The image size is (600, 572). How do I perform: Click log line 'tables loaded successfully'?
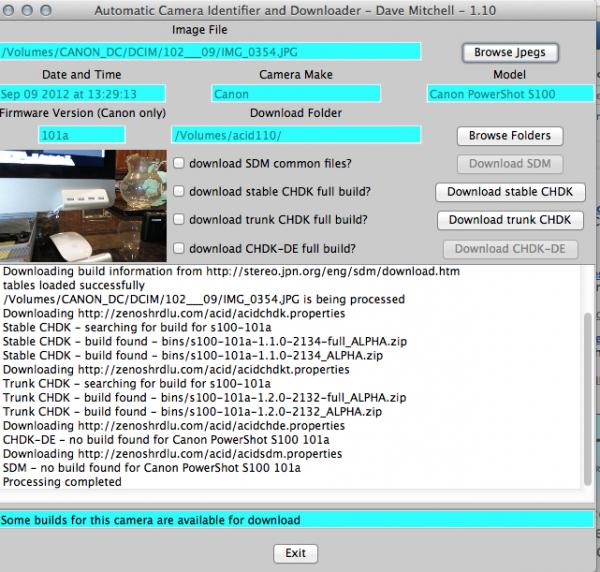73,285
